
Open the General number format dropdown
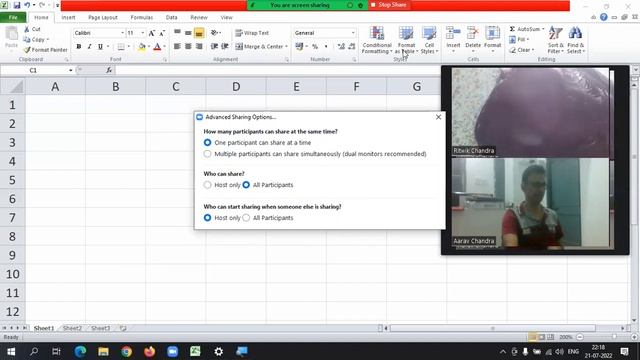click(353, 33)
